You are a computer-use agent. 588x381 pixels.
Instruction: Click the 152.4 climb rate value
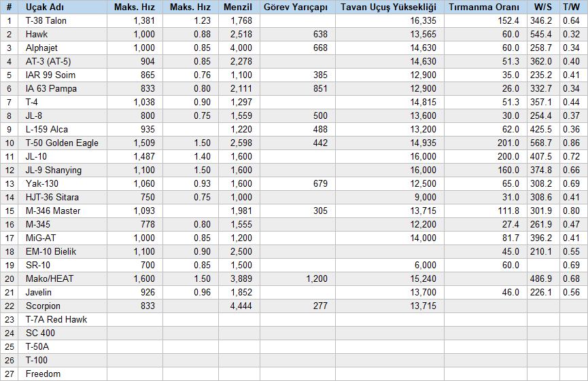(508, 20)
